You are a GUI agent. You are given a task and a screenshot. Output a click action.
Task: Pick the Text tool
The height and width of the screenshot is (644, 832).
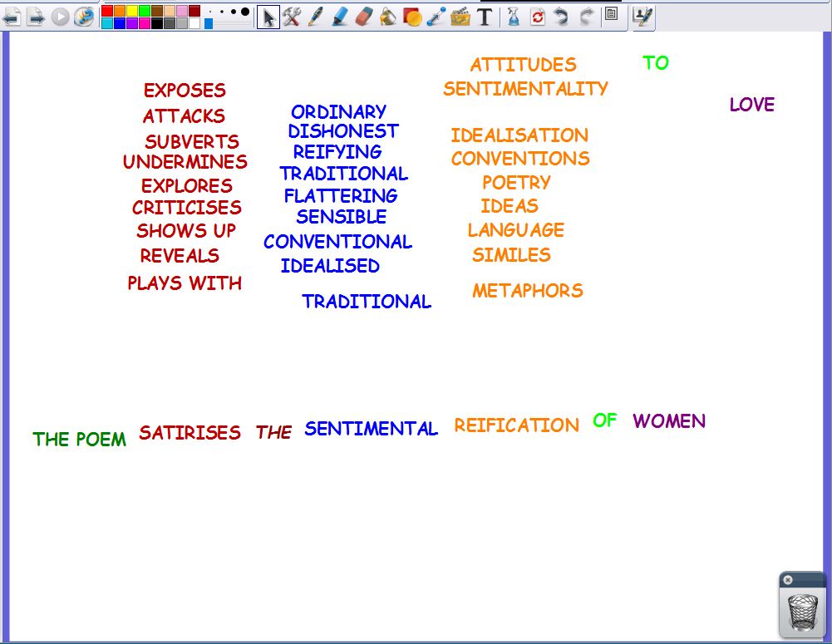pyautogui.click(x=485, y=17)
